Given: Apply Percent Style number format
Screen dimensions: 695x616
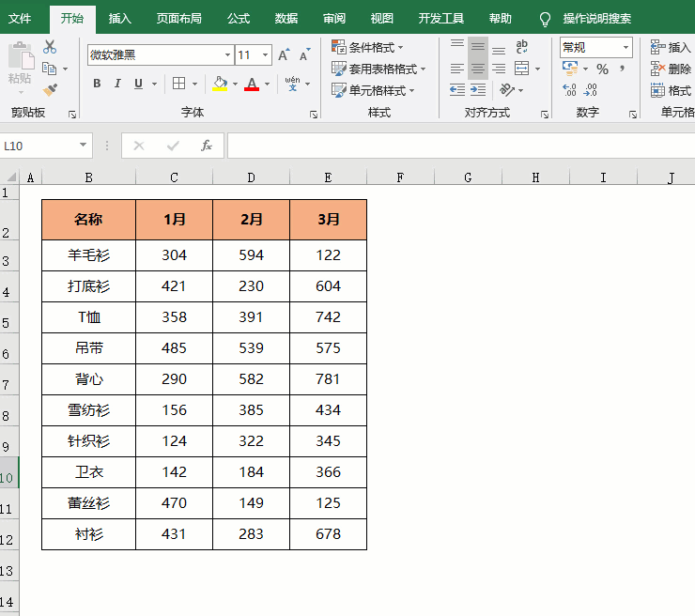Looking at the screenshot, I should click(x=602, y=69).
